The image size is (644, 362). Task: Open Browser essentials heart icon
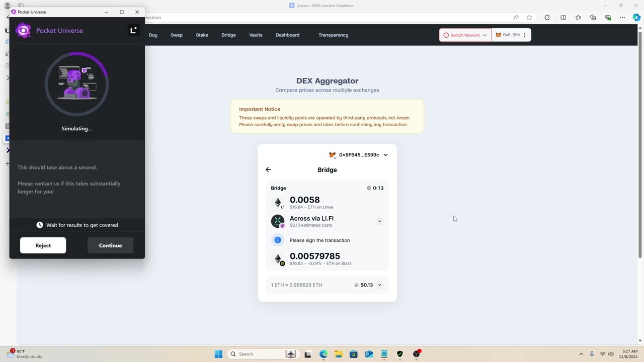[608, 18]
